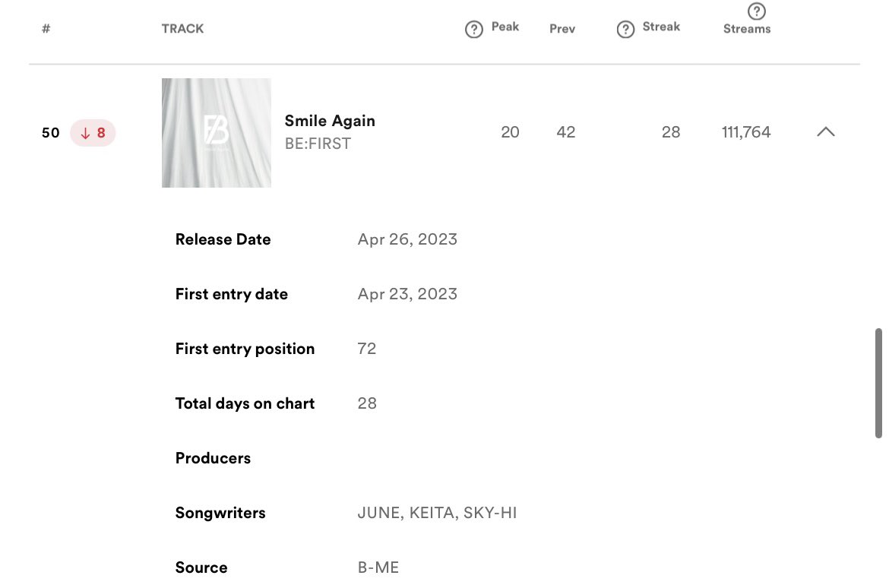The width and height of the screenshot is (889, 588).
Task: Click the Apr 26, 2023 release date
Action: [407, 239]
